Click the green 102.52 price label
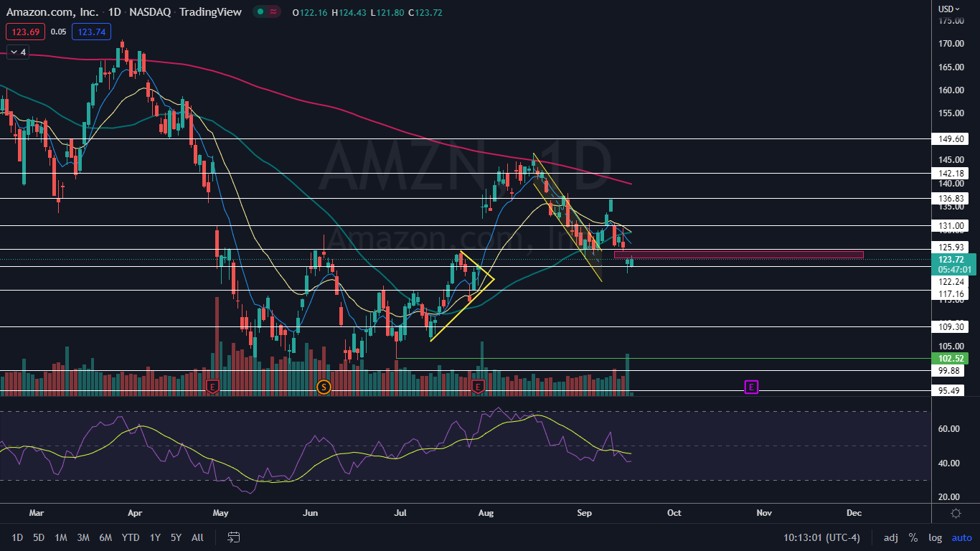The image size is (980, 551). click(x=951, y=358)
